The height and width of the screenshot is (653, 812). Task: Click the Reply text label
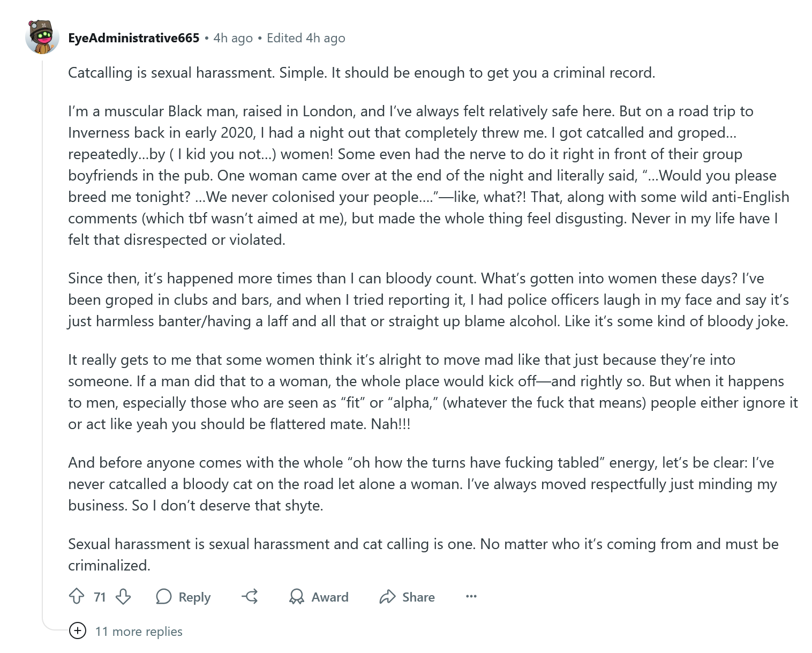click(194, 597)
